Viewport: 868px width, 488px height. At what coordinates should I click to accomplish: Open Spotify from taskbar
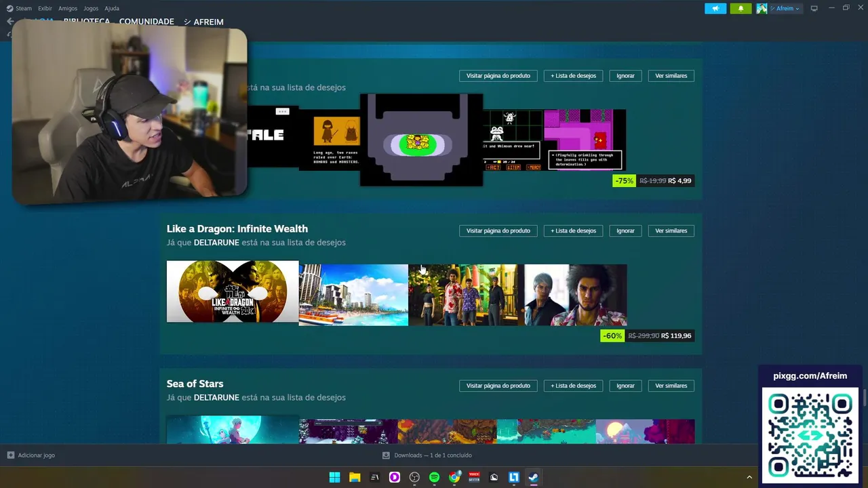click(434, 477)
